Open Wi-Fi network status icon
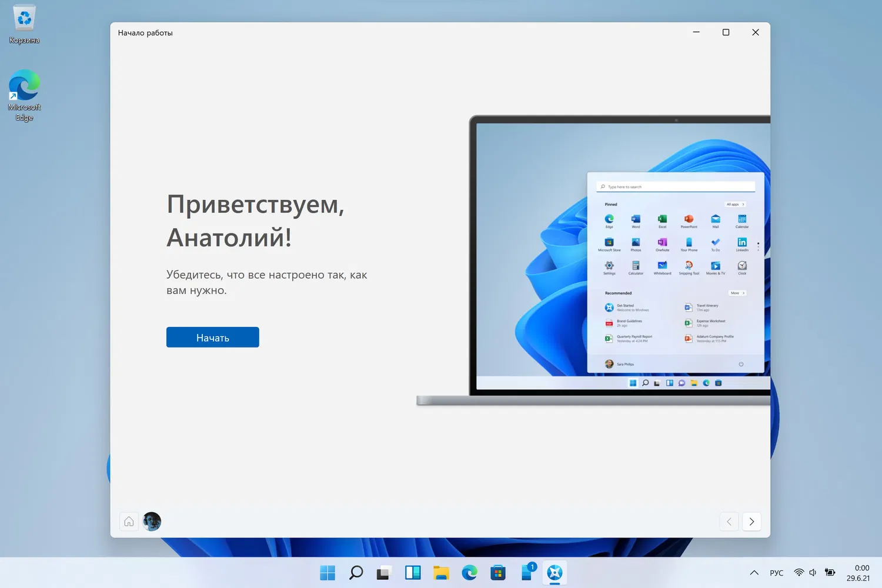This screenshot has height=588, width=882. (799, 573)
